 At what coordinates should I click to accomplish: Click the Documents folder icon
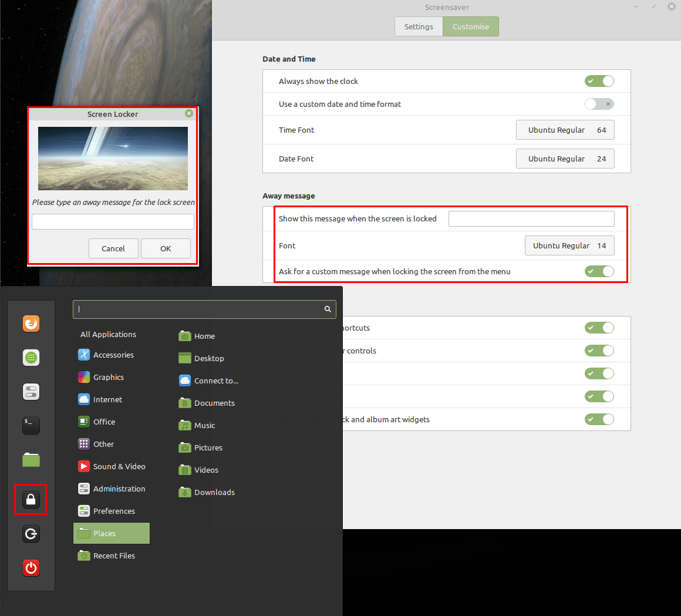[x=185, y=403]
